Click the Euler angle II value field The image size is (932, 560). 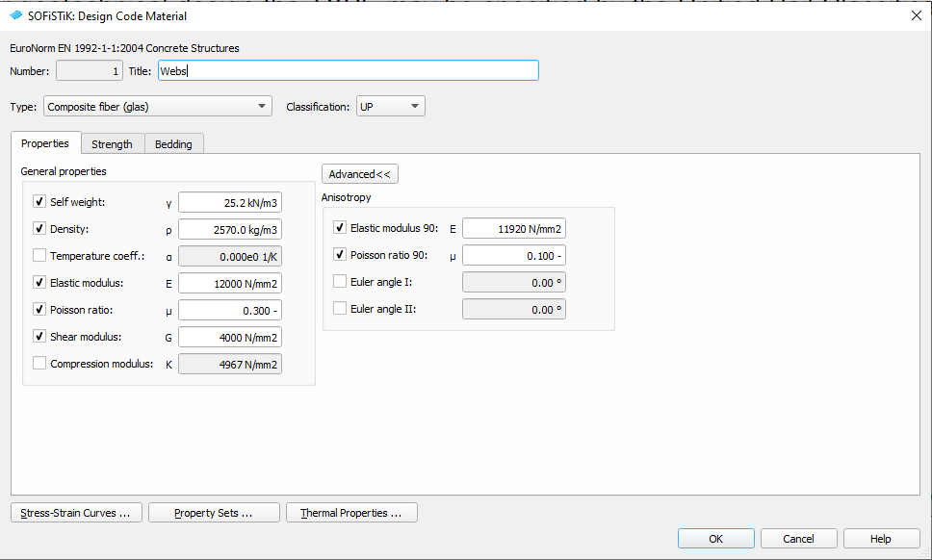pos(514,310)
